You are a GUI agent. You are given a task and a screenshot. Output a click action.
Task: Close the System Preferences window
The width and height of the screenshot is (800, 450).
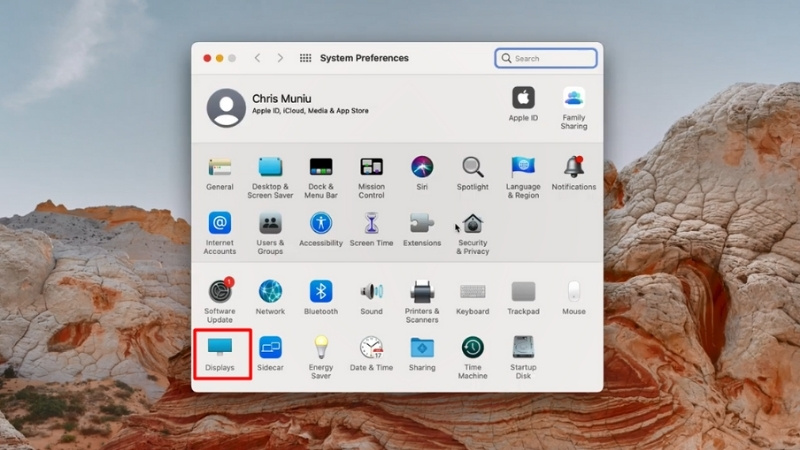[207, 58]
